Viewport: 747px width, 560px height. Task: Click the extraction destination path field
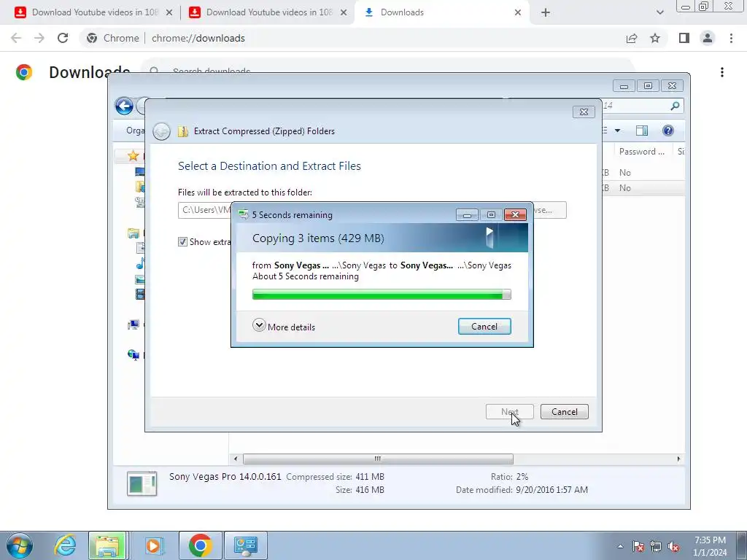tap(205, 210)
